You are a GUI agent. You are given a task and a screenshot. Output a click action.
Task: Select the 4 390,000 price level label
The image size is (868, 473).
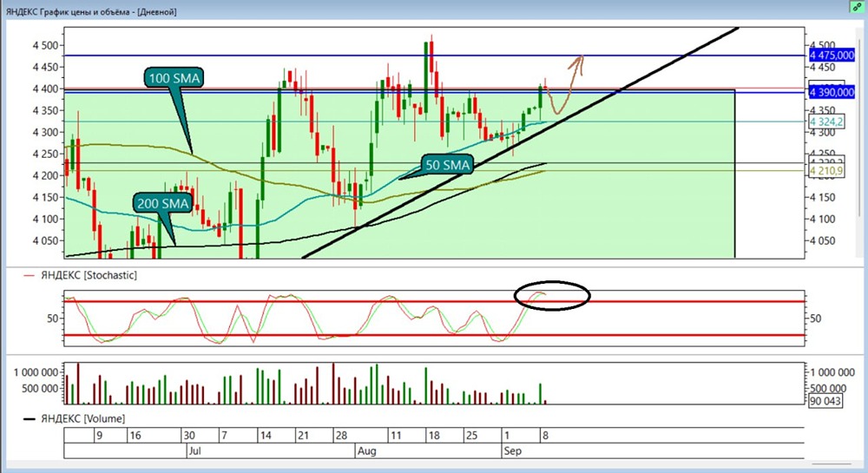coord(832,92)
